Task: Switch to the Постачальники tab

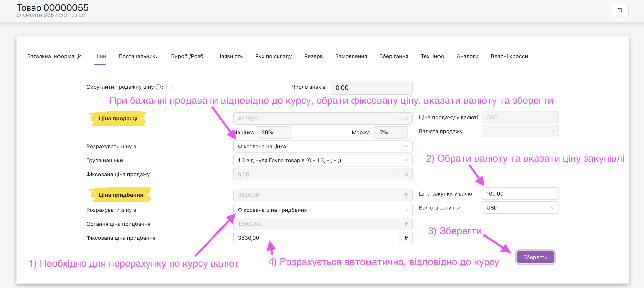Action: [x=138, y=56]
